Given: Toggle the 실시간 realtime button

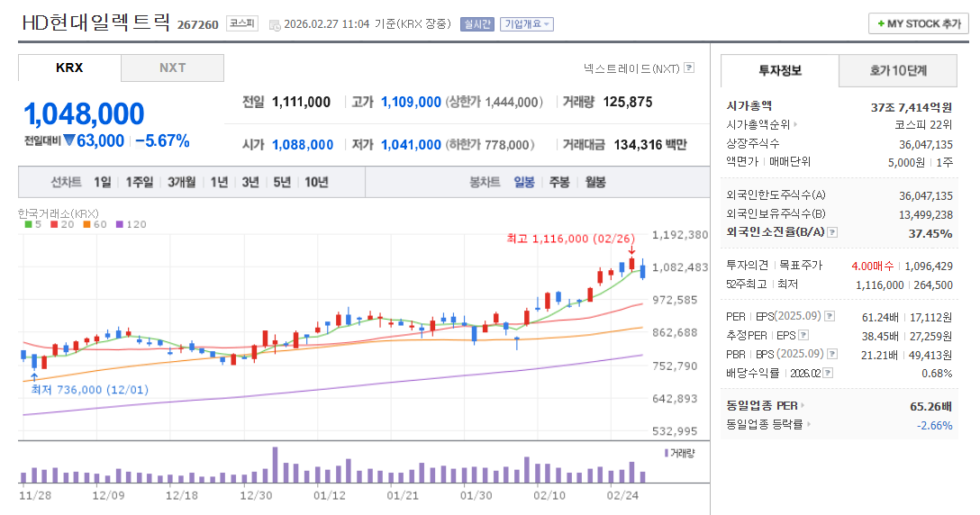Looking at the screenshot, I should [x=477, y=24].
